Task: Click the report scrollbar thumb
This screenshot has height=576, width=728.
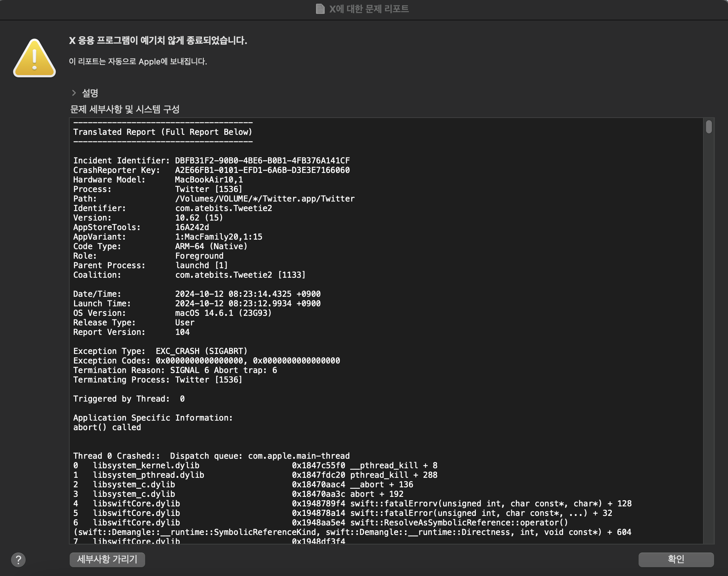Action: (709, 127)
